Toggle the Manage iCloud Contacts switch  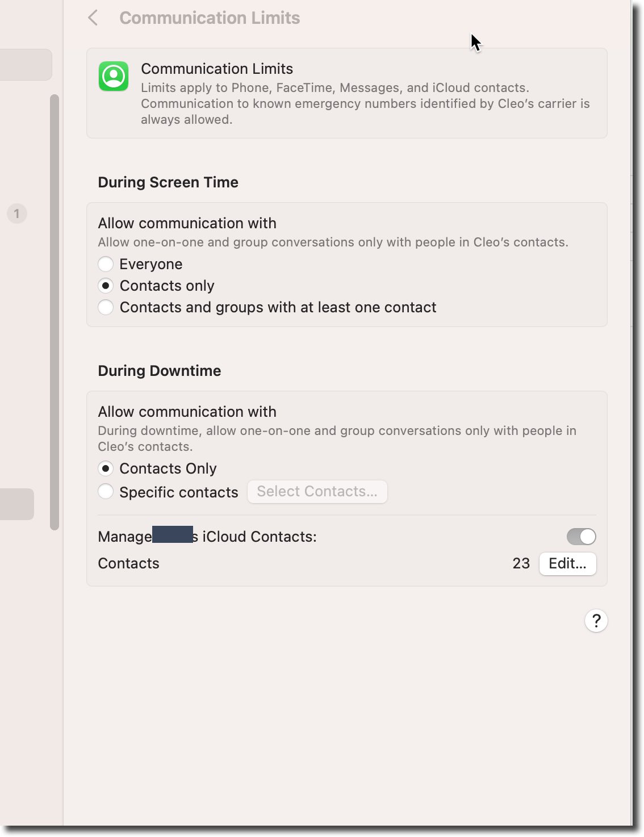[581, 537]
